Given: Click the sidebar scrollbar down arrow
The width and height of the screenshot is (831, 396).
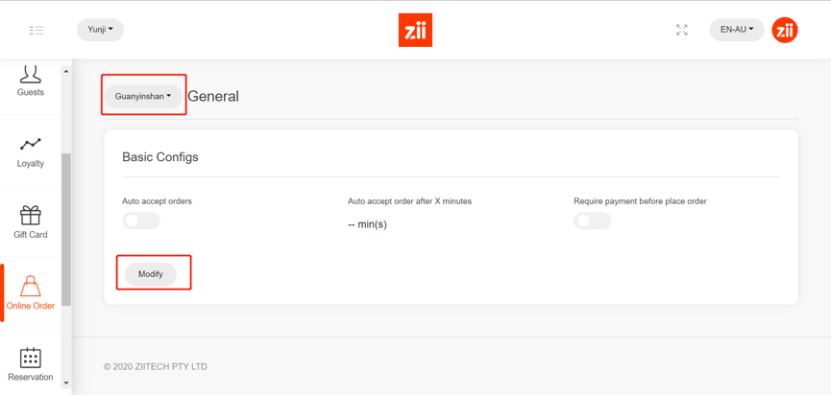Looking at the screenshot, I should [66, 382].
